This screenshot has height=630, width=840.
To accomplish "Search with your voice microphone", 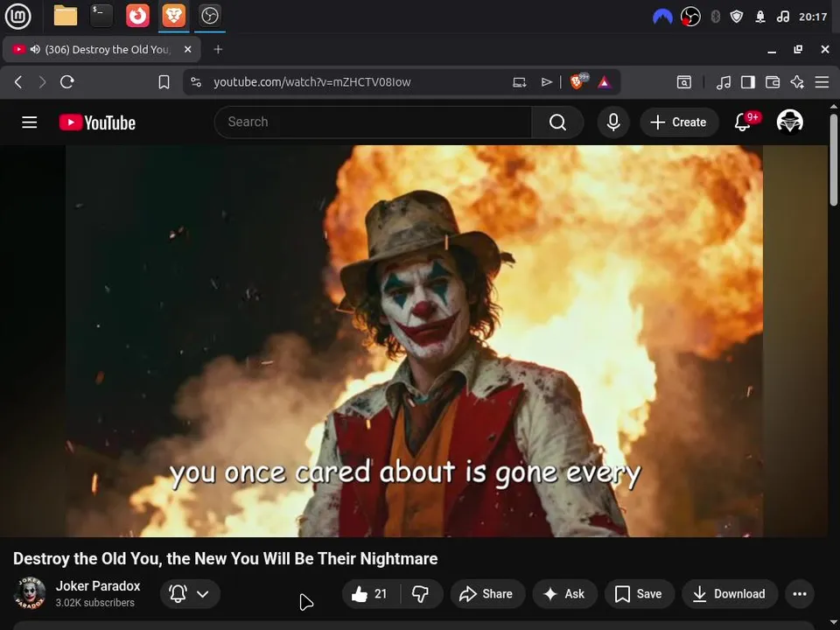I will 613,122.
